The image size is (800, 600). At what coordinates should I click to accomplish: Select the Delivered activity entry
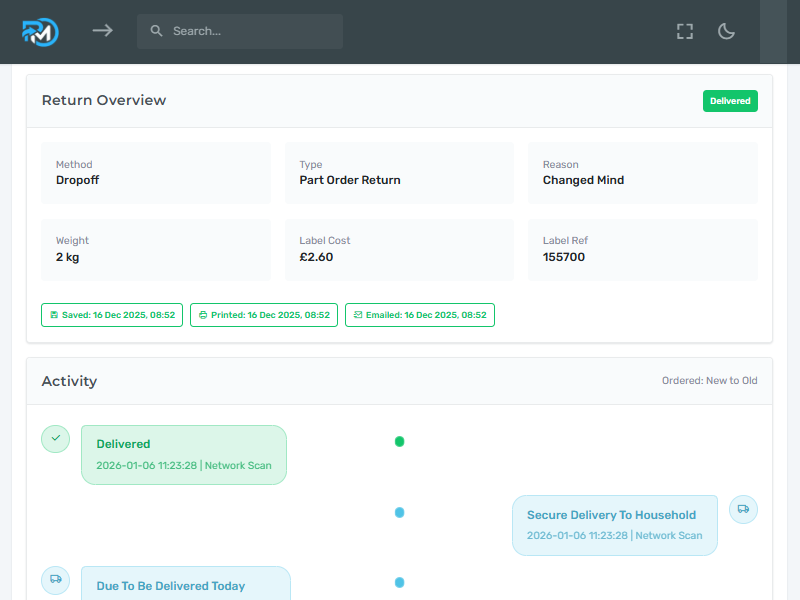[184, 455]
